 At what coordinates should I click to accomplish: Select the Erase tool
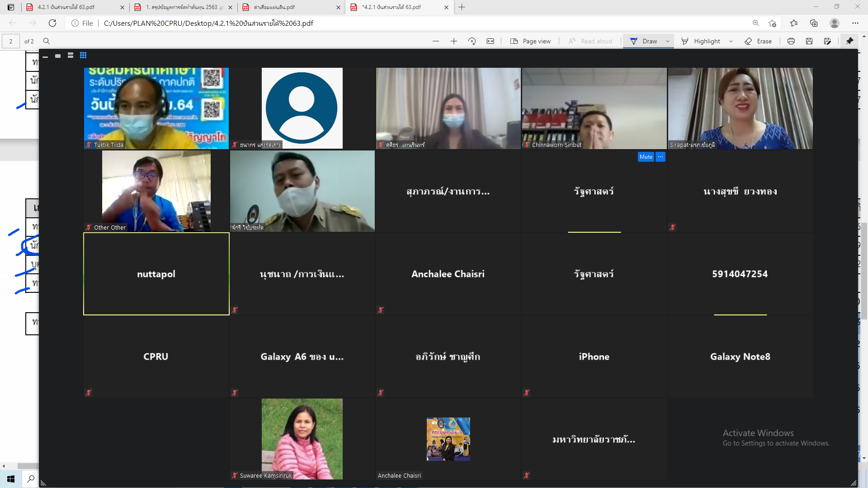(759, 41)
